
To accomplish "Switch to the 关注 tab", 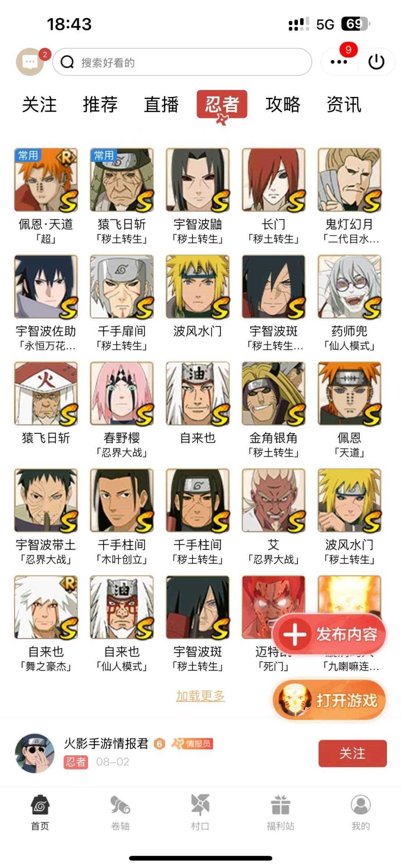I will [x=39, y=104].
